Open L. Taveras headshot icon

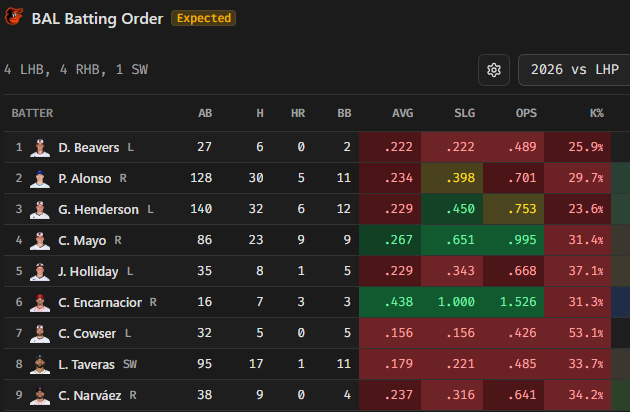click(40, 364)
